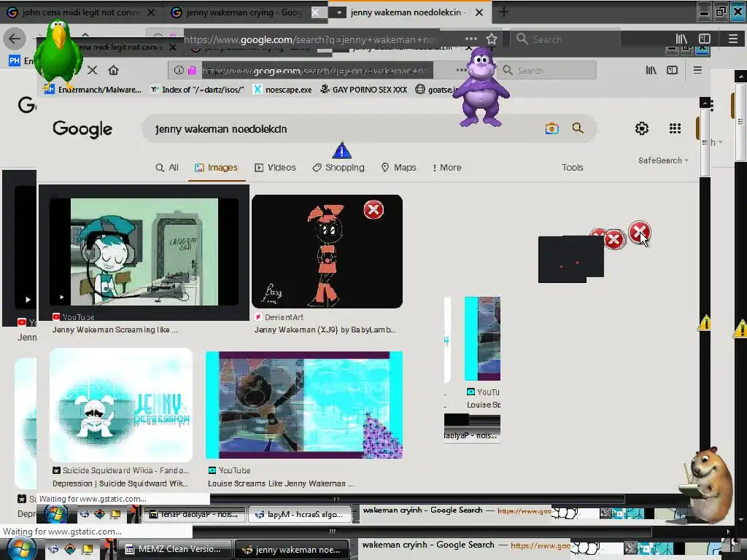Open outer Firefox hamburger menu
This screenshot has width=747, height=560.
point(732,39)
